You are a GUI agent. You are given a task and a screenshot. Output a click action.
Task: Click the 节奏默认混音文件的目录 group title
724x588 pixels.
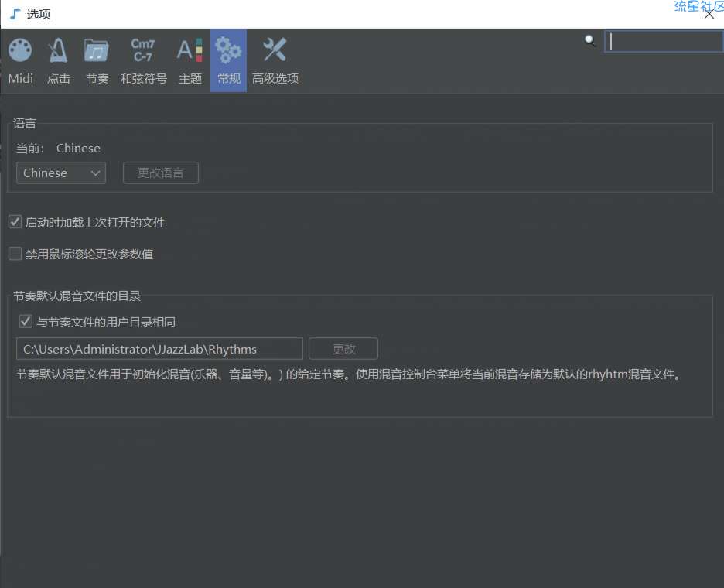(77, 296)
